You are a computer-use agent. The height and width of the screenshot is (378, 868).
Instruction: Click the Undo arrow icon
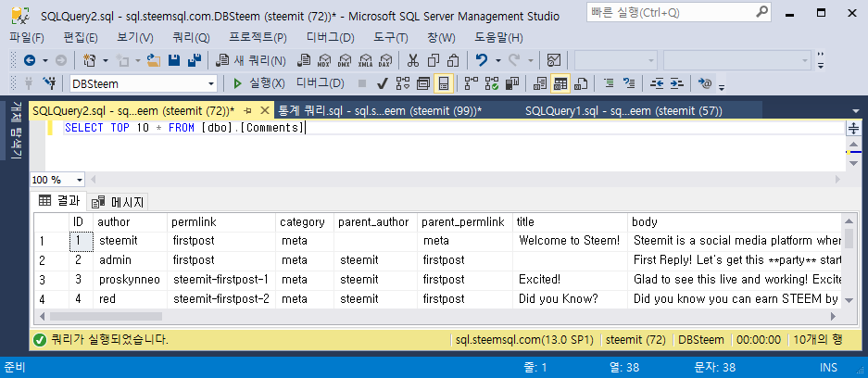pyautogui.click(x=482, y=60)
